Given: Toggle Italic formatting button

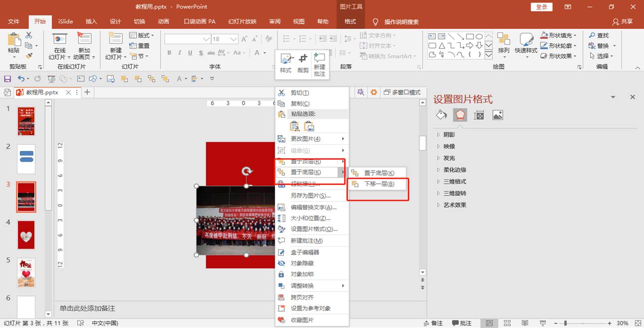Looking at the screenshot, I should 179,53.
